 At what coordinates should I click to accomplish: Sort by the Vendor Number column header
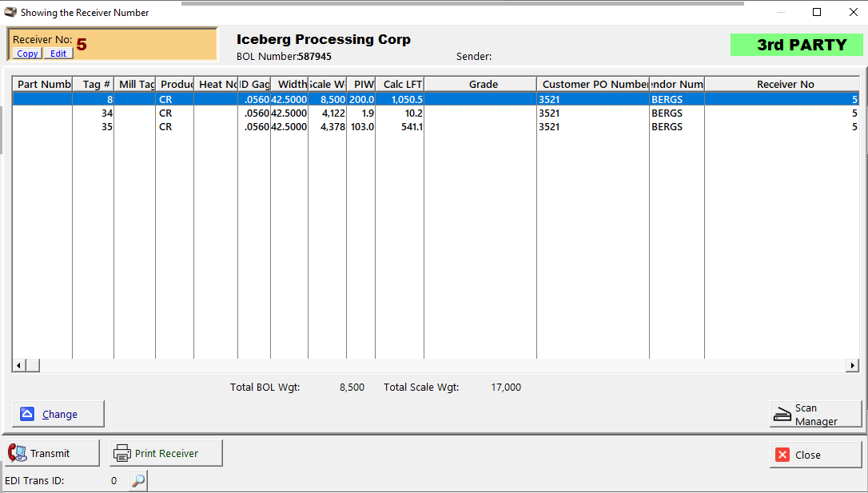677,84
